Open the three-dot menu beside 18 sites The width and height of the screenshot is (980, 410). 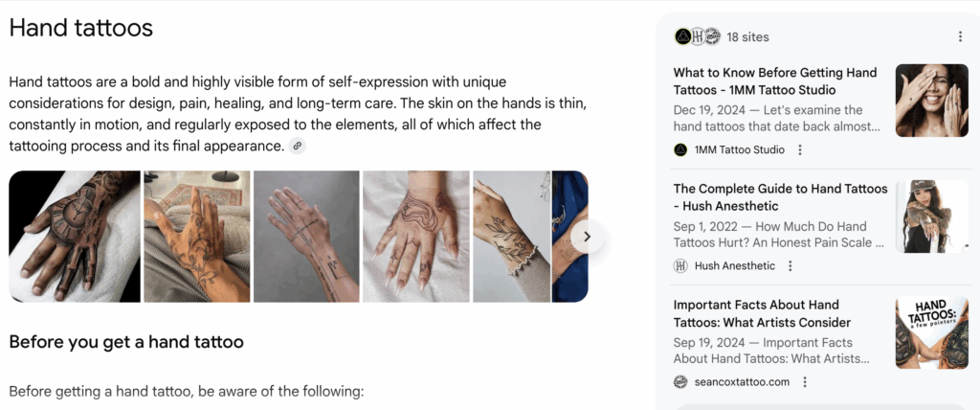(x=960, y=37)
